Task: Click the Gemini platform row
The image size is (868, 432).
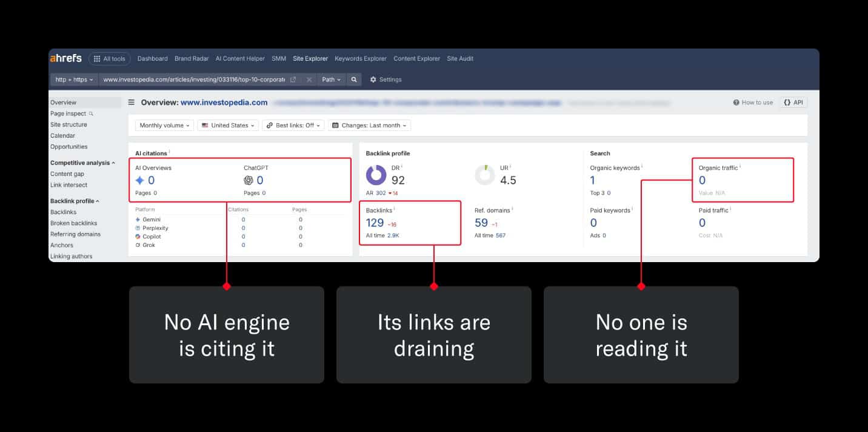Action: (x=239, y=219)
